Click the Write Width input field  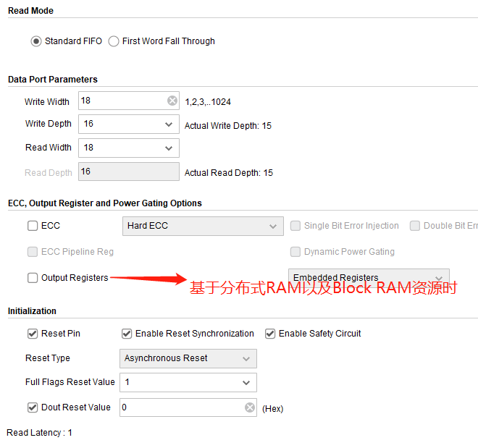click(129, 101)
